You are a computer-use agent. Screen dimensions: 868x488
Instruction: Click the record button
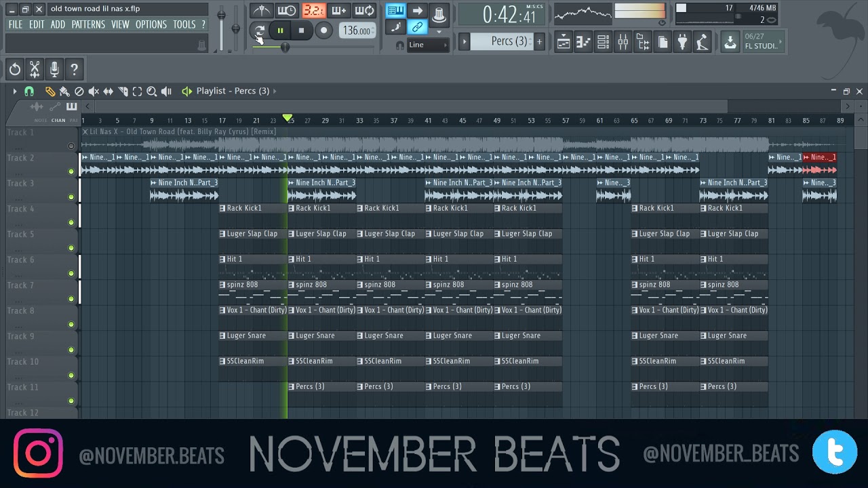pyautogui.click(x=323, y=30)
